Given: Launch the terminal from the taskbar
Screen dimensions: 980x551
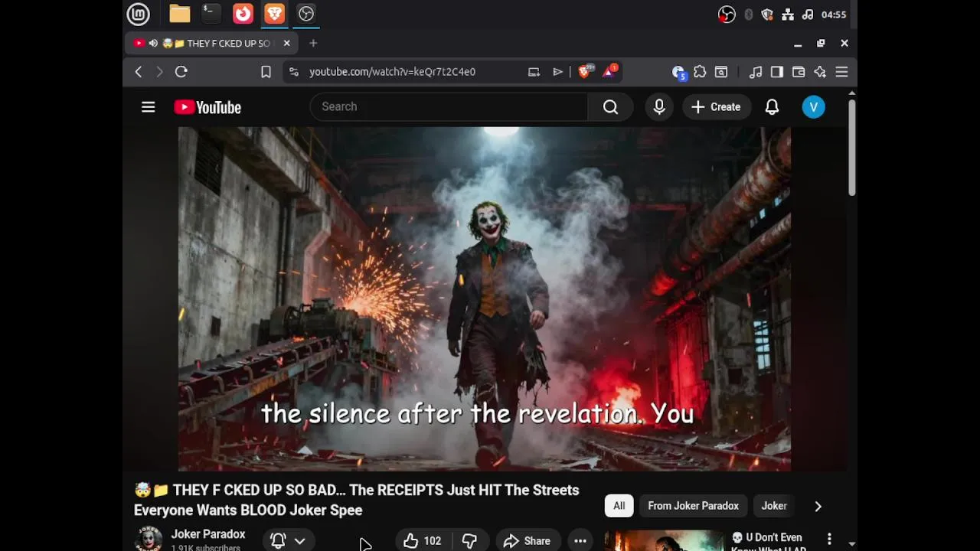Looking at the screenshot, I should point(211,14).
